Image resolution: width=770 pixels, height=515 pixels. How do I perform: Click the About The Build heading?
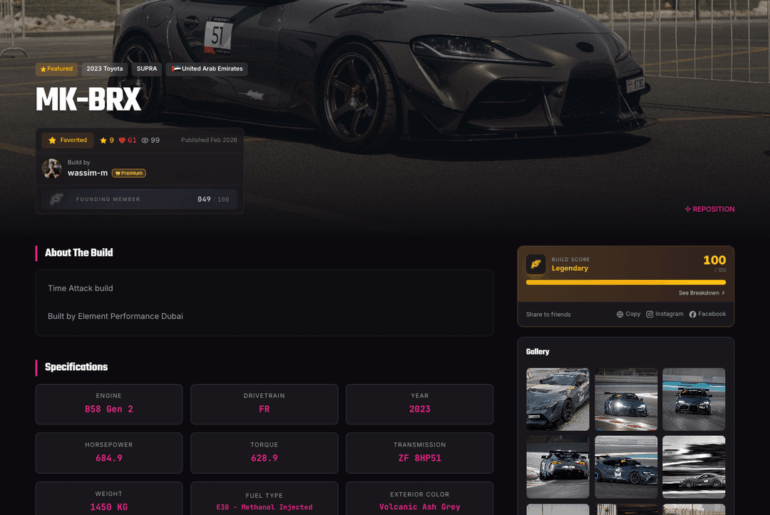pyautogui.click(x=79, y=253)
